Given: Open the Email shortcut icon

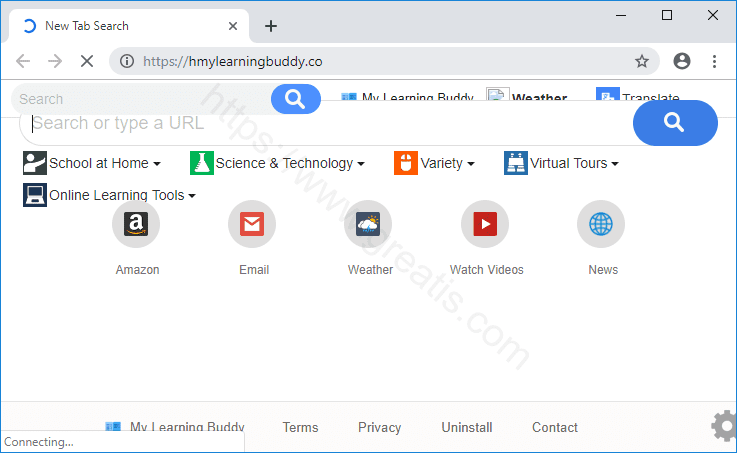Looking at the screenshot, I should pos(252,224).
